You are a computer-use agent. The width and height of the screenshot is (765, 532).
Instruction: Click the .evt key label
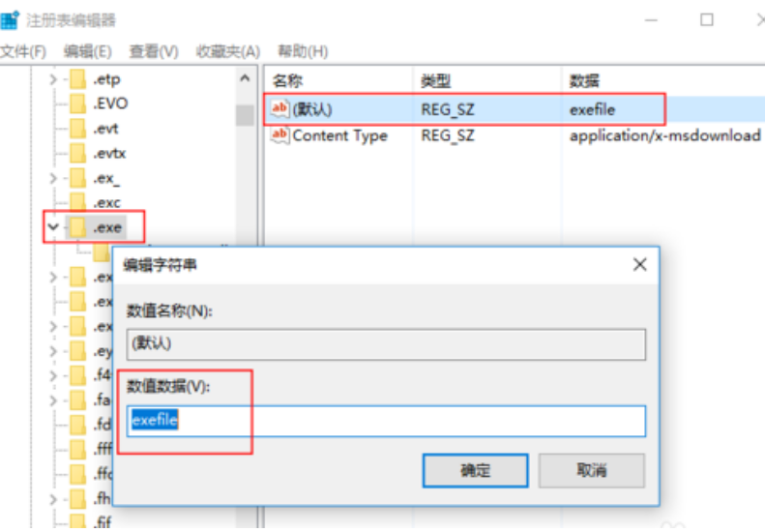click(105, 129)
